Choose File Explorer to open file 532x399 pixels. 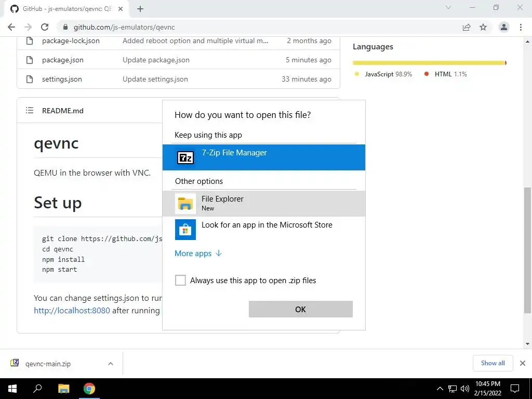point(263,204)
